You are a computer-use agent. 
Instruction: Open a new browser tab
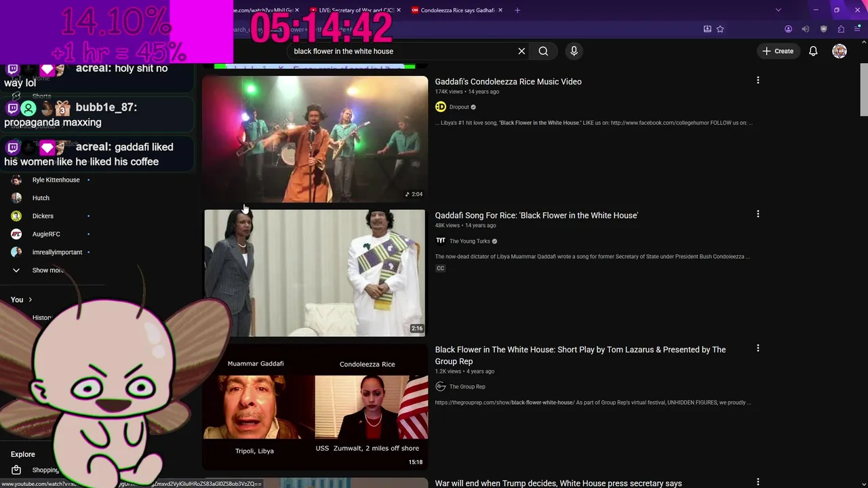click(x=517, y=10)
